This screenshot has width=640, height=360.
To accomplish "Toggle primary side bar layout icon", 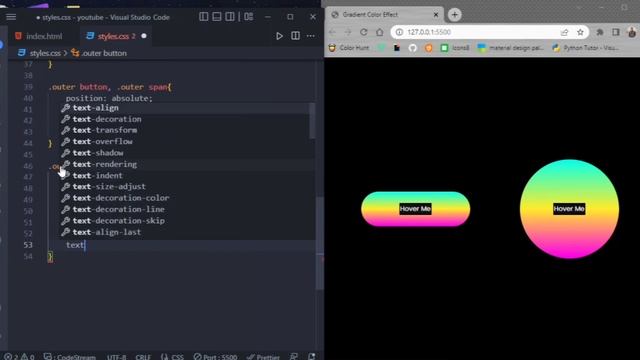I will pos(203,17).
